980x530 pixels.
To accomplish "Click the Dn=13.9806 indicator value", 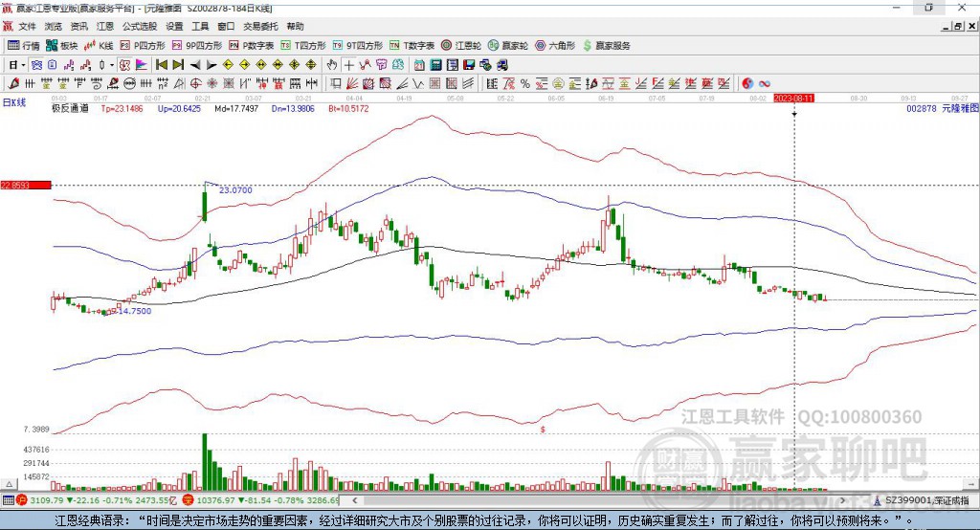I will 293,108.
